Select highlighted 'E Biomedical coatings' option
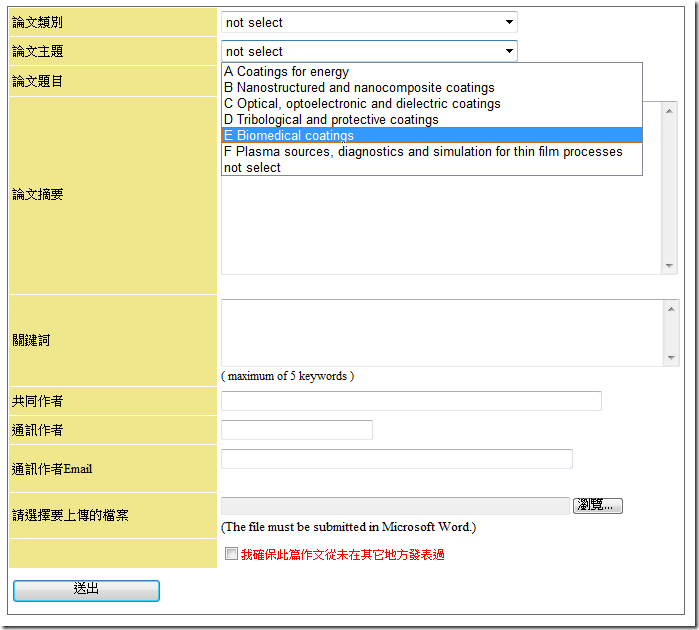Image resolution: width=699 pixels, height=630 pixels. coord(289,136)
